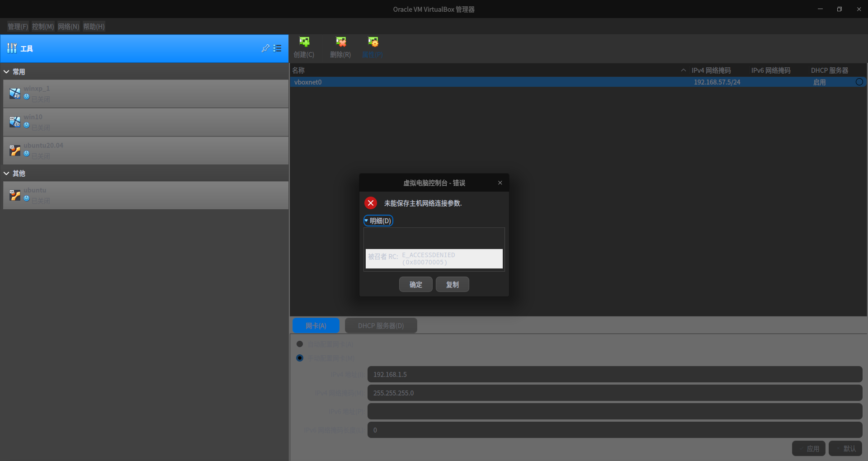Select the 自动配置网卡(A) radio button
Image resolution: width=868 pixels, height=461 pixels.
(x=300, y=344)
